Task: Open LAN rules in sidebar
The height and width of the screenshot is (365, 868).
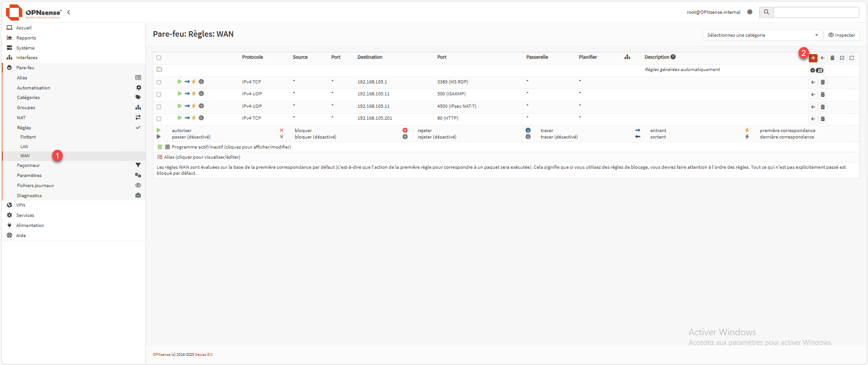Action: 24,147
